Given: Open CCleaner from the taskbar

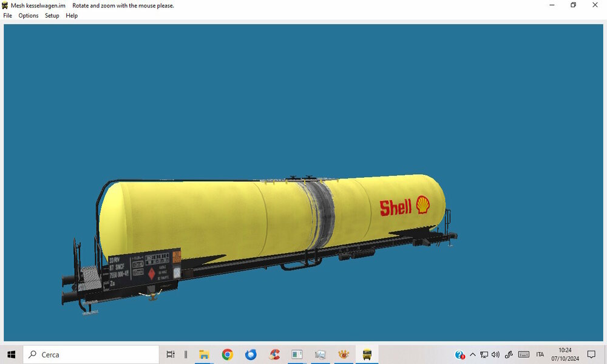Looking at the screenshot, I should 274,354.
